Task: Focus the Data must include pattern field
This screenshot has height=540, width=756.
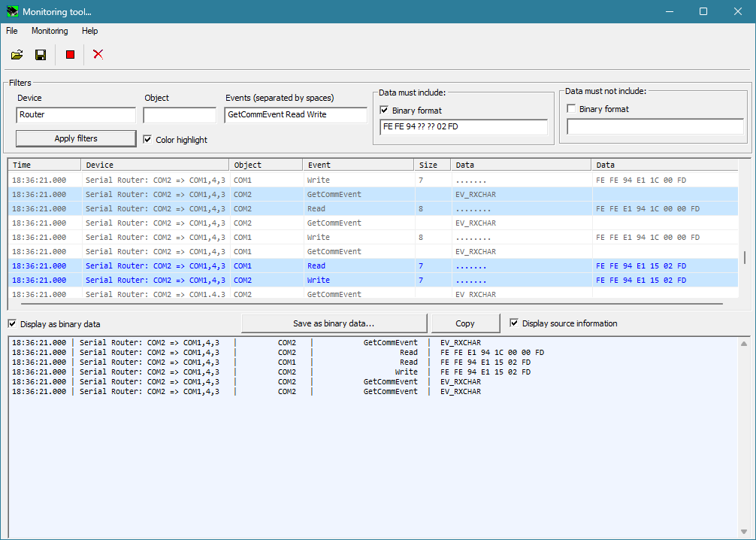Action: tap(464, 127)
